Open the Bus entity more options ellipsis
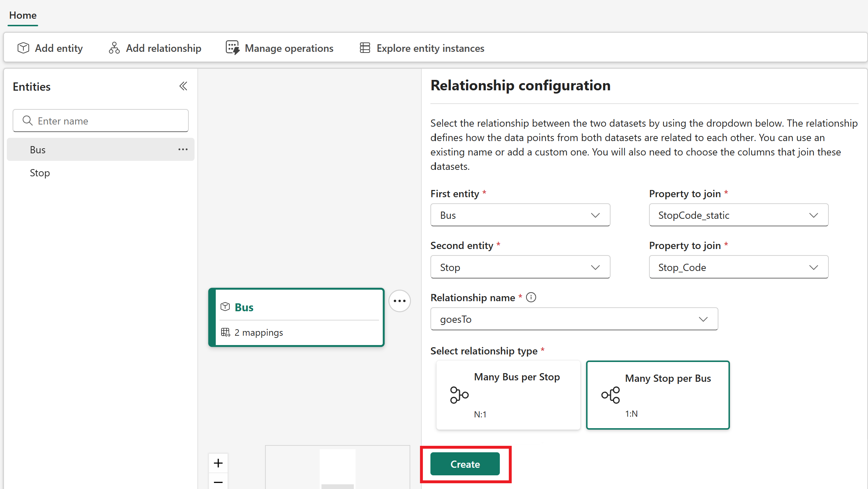 pos(183,149)
